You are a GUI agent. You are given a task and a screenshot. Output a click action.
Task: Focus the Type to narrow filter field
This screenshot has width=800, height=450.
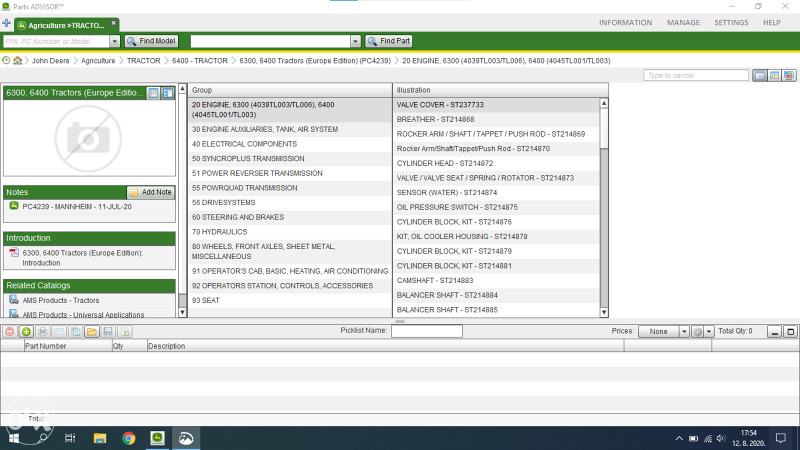(696, 76)
